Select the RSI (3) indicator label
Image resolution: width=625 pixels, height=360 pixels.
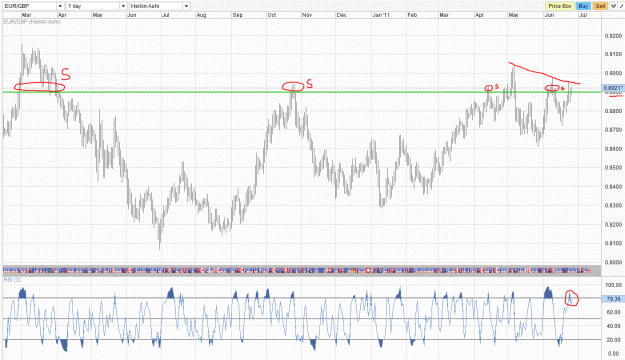(12, 280)
